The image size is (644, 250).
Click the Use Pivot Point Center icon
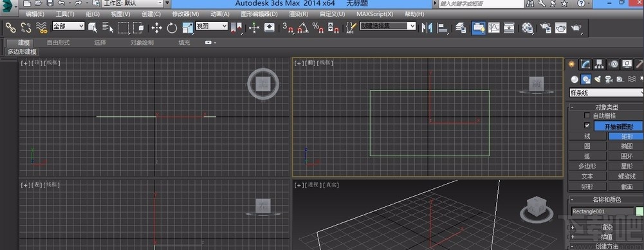click(x=237, y=28)
